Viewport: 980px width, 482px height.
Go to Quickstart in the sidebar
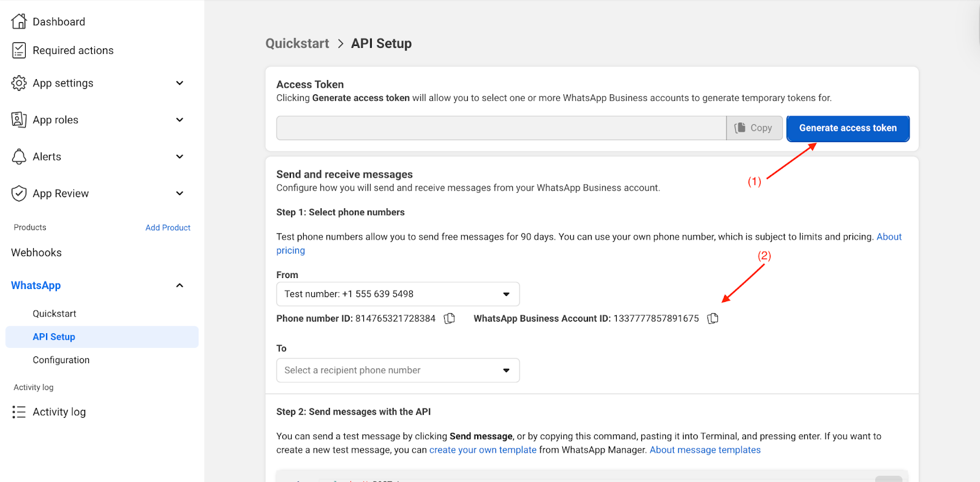pyautogui.click(x=55, y=314)
